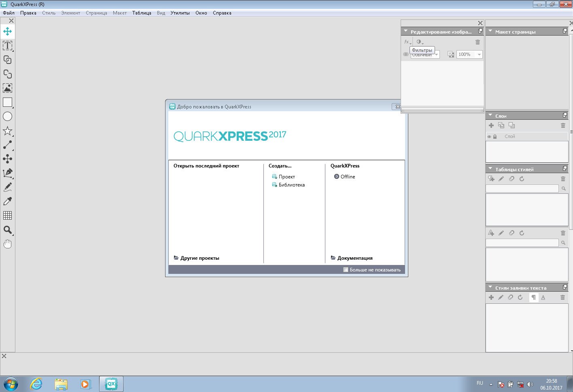Check the 'Больше не показывать' checkbox
The height and width of the screenshot is (392, 573).
pos(346,270)
